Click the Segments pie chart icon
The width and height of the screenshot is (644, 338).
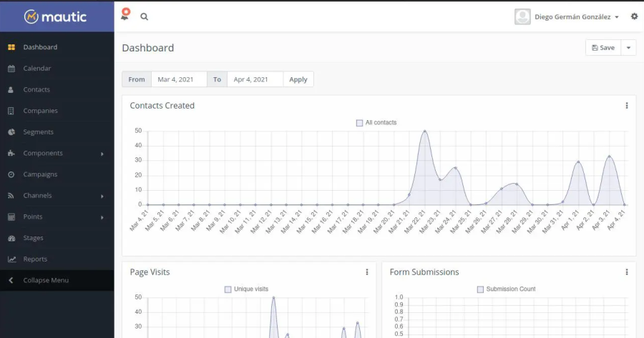[11, 132]
